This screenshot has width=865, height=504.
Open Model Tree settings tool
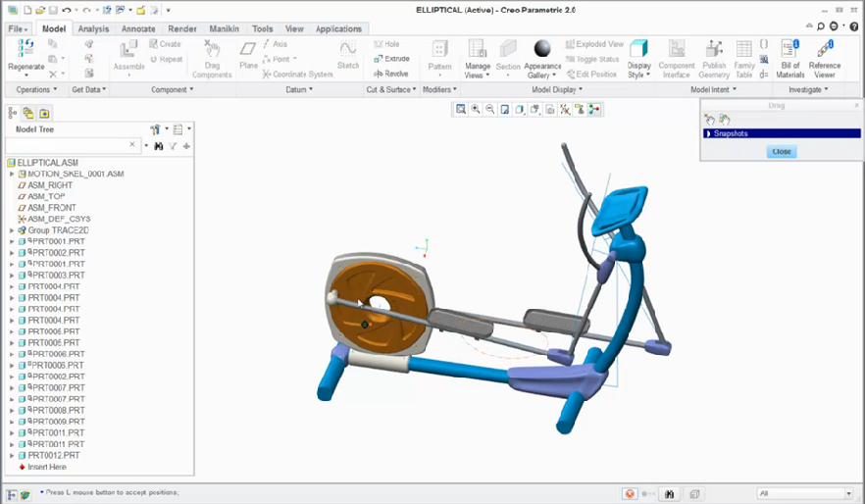(155, 129)
